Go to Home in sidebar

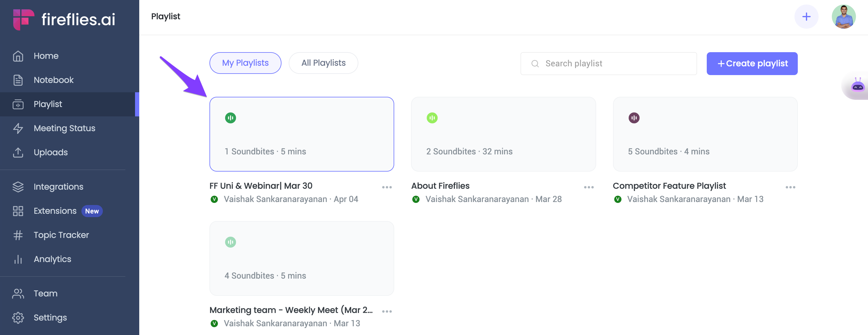(x=69, y=56)
